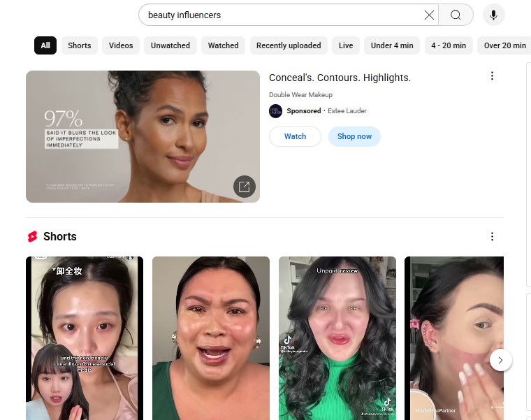Show next Shorts with the right arrow
The width and height of the screenshot is (531, 420).
click(500, 360)
